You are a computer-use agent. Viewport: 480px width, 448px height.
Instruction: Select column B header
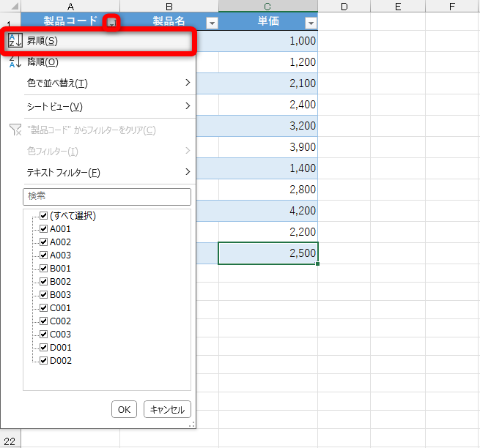(x=169, y=6)
